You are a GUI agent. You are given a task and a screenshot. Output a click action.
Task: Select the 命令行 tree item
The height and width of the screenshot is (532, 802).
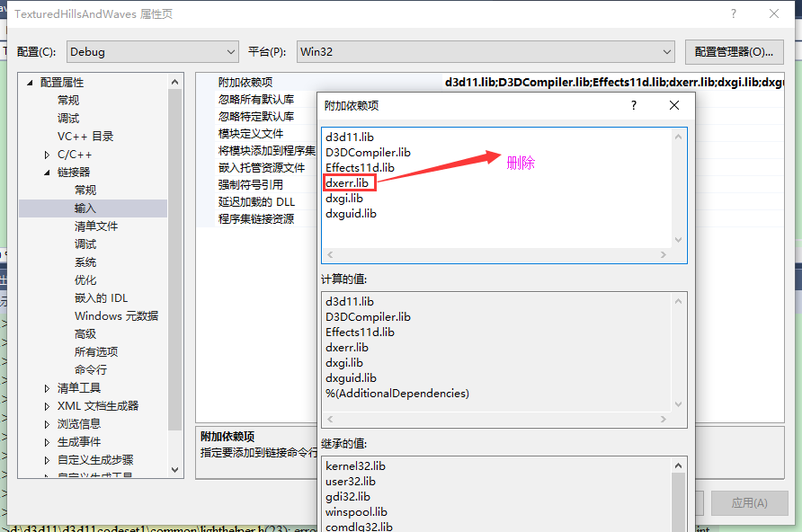click(x=93, y=369)
